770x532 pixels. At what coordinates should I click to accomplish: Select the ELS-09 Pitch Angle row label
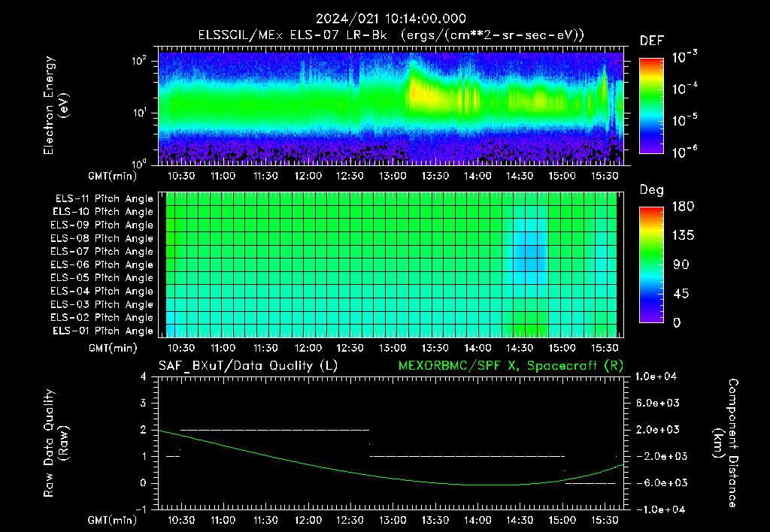(x=102, y=225)
